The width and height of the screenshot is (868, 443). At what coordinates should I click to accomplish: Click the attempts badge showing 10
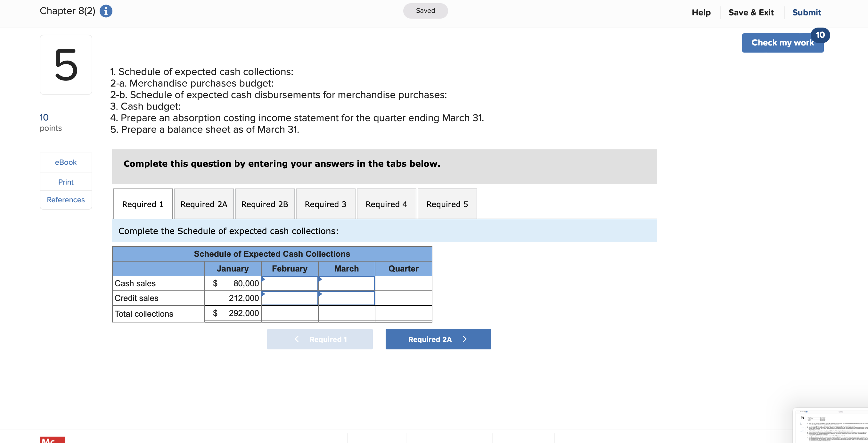(x=820, y=35)
